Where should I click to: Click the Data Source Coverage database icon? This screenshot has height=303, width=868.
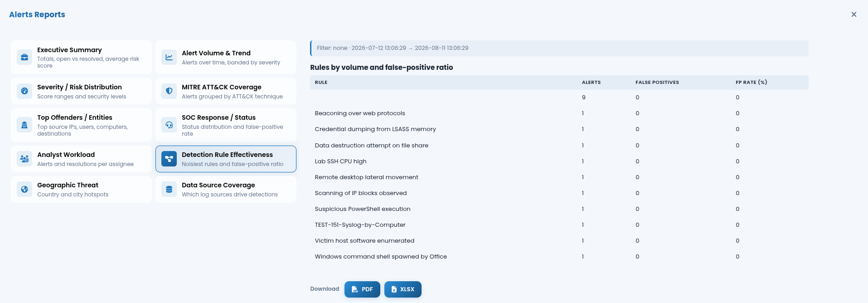(x=169, y=189)
